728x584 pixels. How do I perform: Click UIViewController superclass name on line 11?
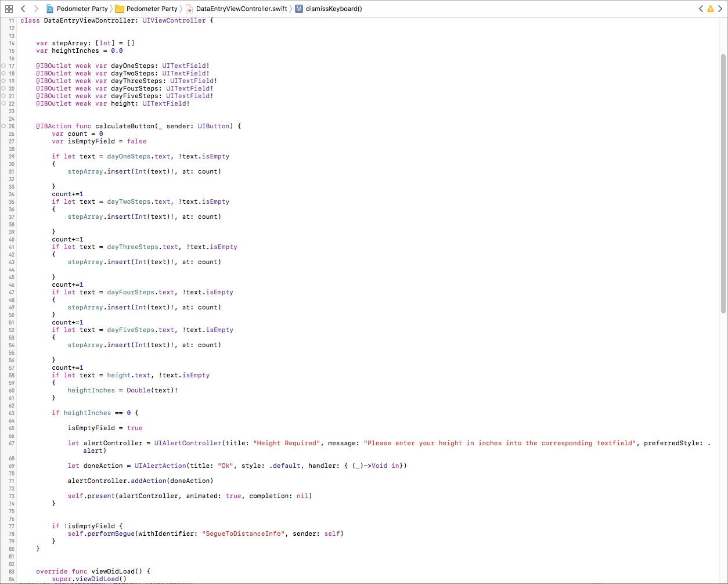pos(174,20)
